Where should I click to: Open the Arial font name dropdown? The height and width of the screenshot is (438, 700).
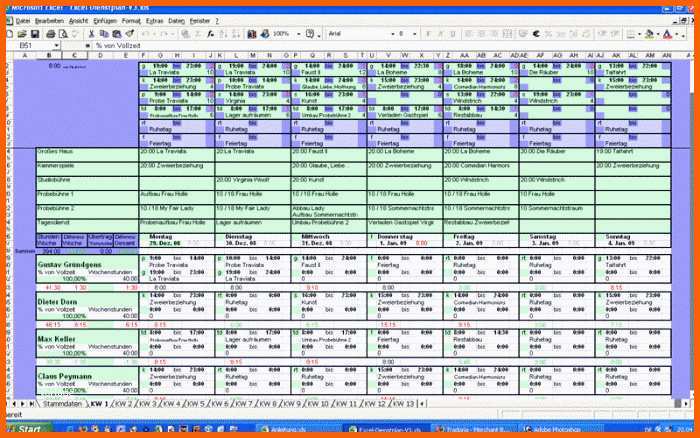393,34
